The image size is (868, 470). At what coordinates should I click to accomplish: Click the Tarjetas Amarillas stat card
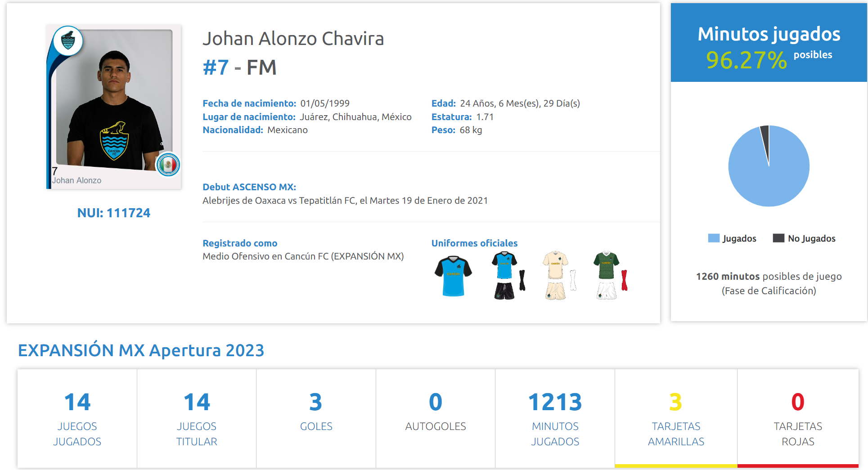point(676,419)
